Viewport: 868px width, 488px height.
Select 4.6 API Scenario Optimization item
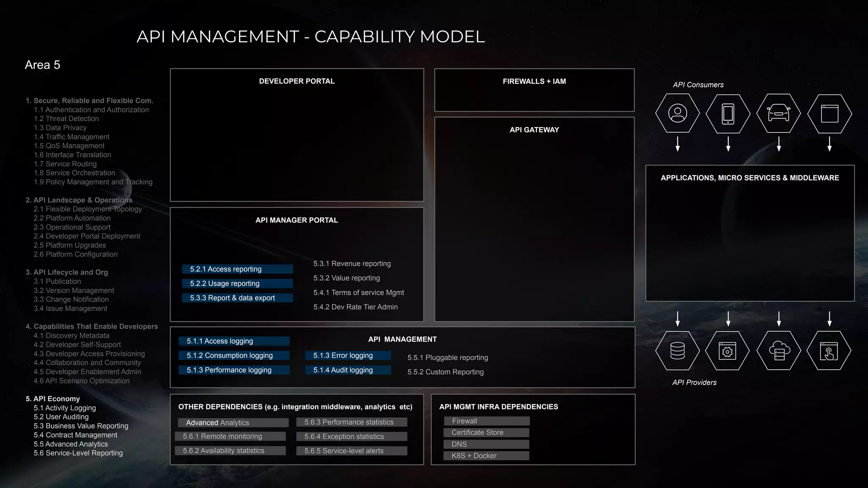pos(82,381)
